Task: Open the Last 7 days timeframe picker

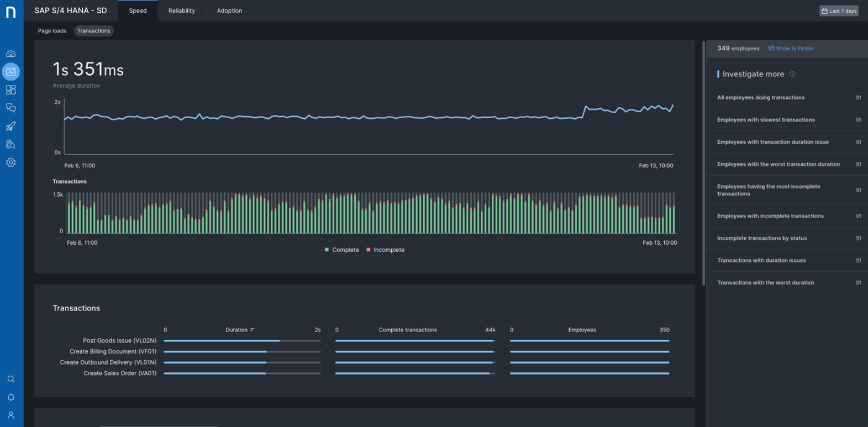Action: [x=839, y=11]
